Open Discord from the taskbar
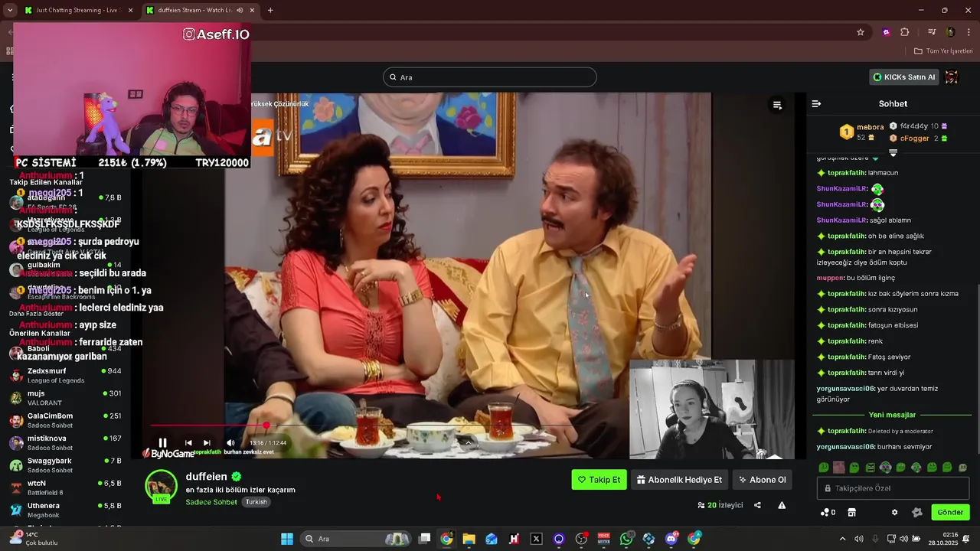Screen dimensions: 980x551 coord(671,539)
